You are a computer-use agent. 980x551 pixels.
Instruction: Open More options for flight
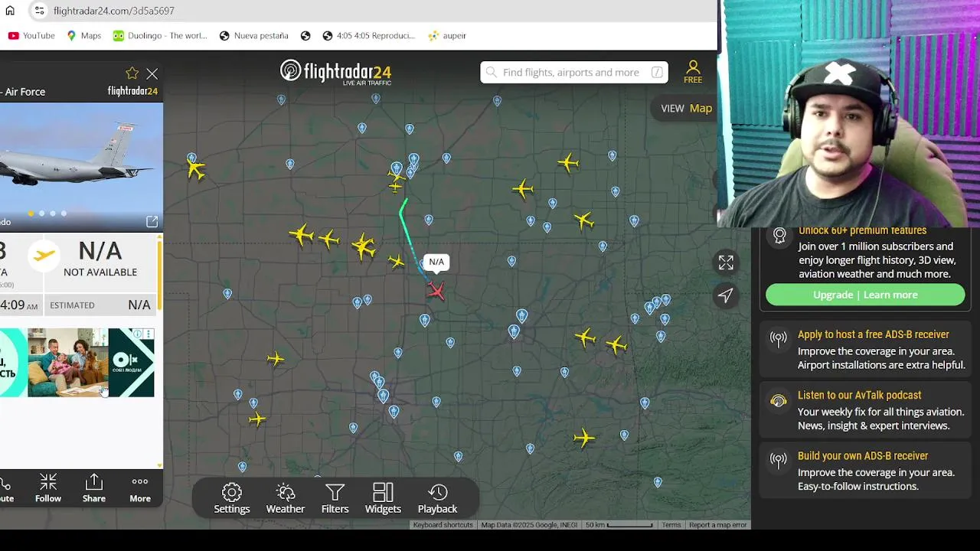140,488
